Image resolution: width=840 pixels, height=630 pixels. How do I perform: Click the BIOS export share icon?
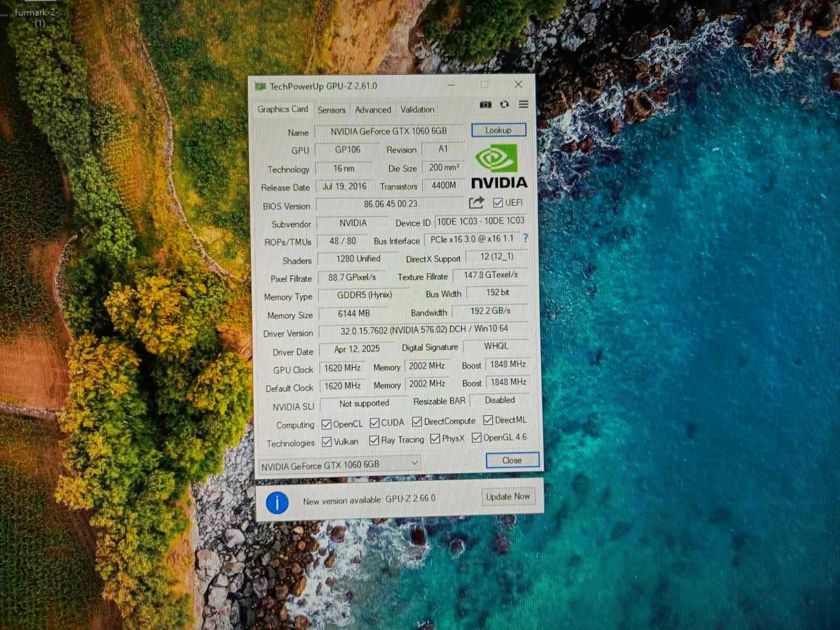(476, 202)
